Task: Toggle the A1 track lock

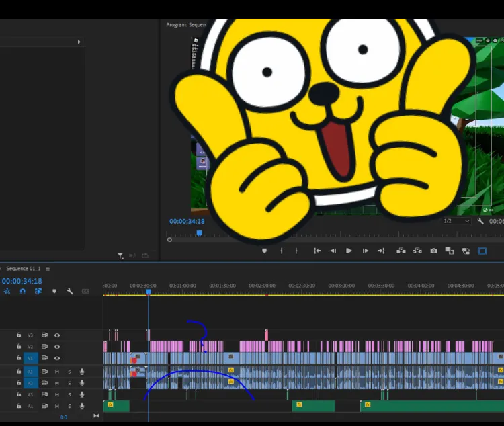Action: point(19,371)
